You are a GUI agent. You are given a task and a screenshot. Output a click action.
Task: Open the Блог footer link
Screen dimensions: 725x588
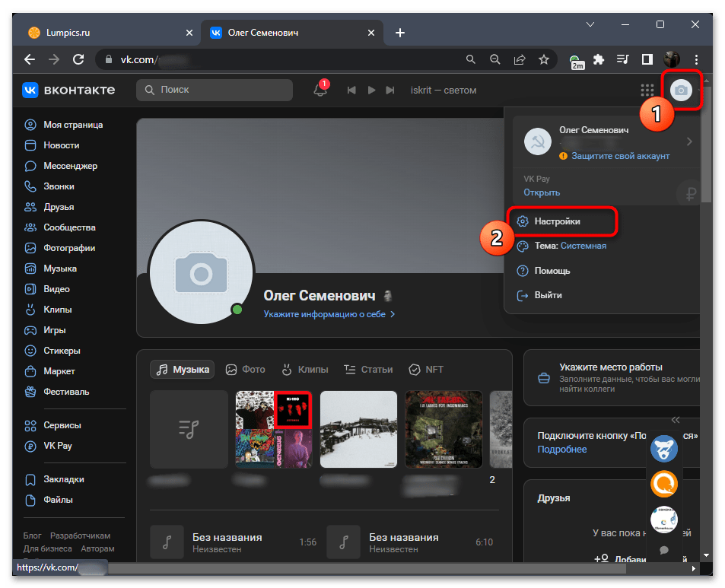coord(33,536)
